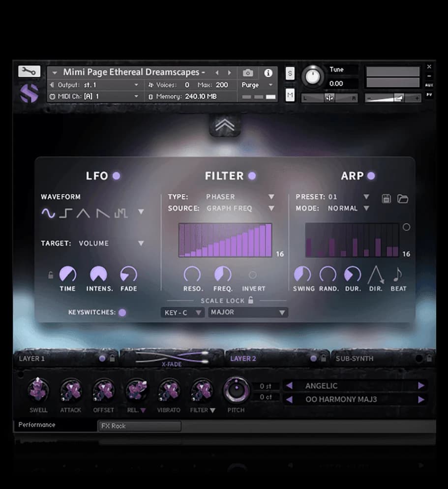The height and width of the screenshot is (489, 448).
Task: Select the LAYER 1 tab
Action: click(32, 359)
